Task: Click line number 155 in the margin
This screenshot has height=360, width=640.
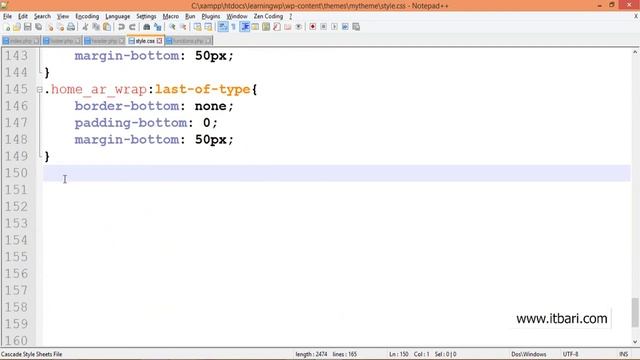Action: [x=16, y=257]
